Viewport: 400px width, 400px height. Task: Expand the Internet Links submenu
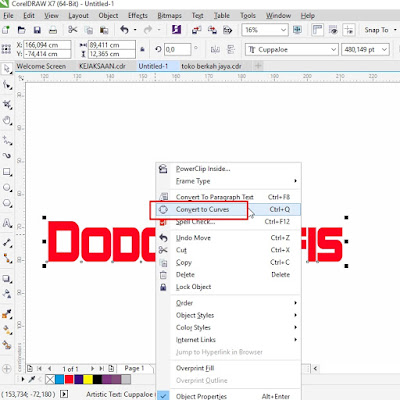click(x=228, y=340)
